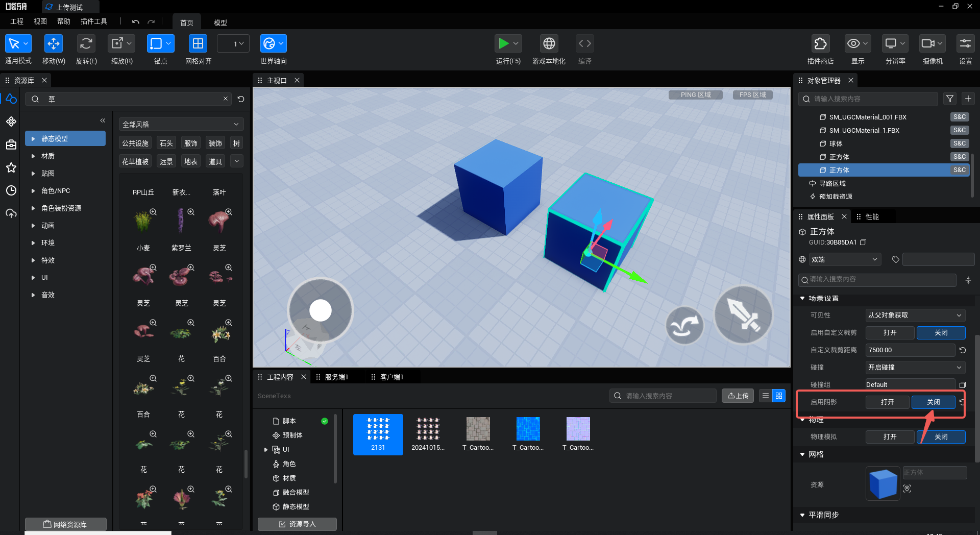Collapse the resource category sidebar
This screenshot has height=535, width=980.
coord(103,120)
